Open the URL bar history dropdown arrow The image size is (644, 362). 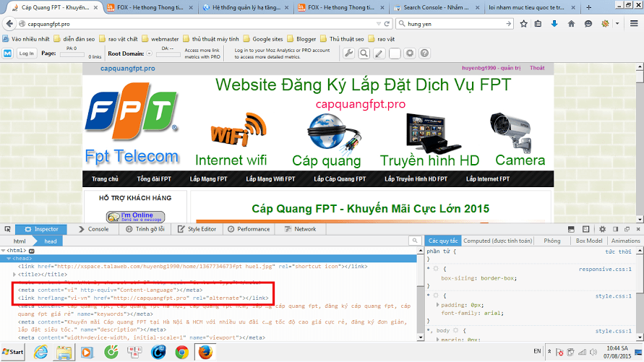point(378,24)
